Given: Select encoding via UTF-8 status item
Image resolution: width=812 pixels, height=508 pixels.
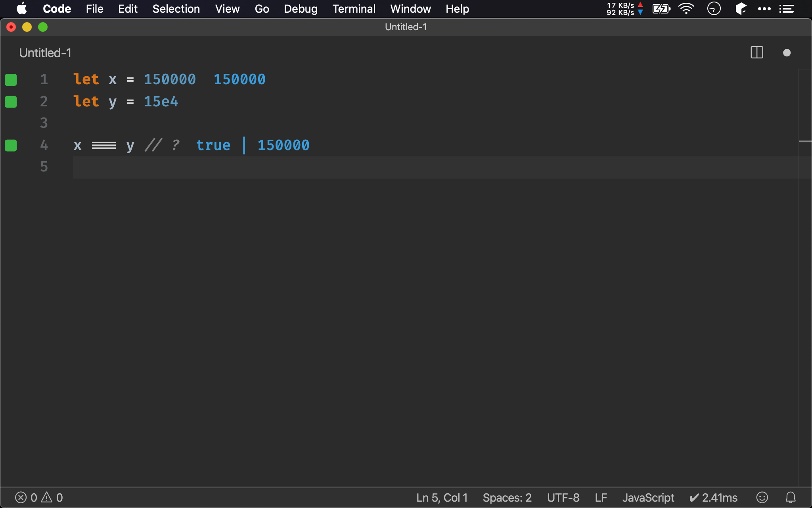Looking at the screenshot, I should pos(563,497).
